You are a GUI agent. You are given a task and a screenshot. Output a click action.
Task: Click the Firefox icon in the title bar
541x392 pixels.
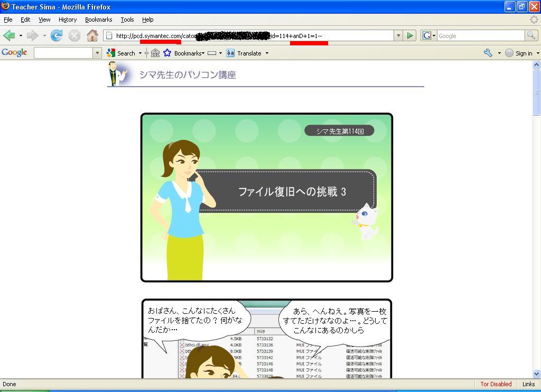[x=5, y=6]
